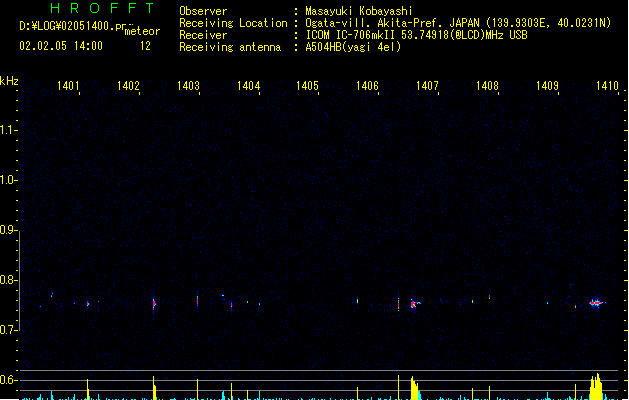Click the Receiving Location label

tap(233, 23)
